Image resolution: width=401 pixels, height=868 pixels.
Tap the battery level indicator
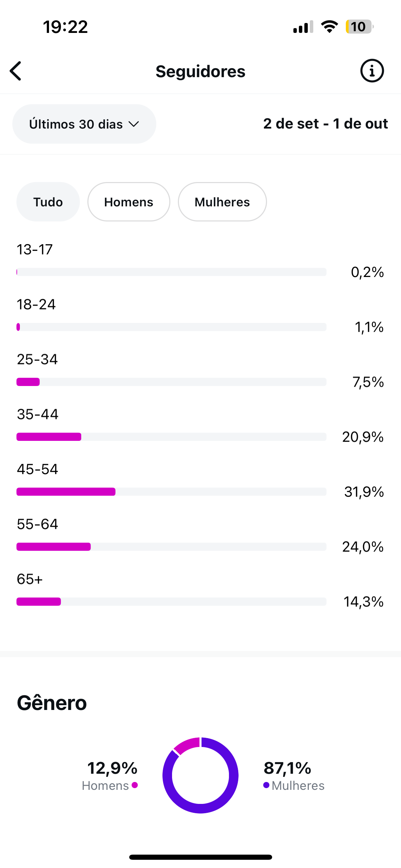click(359, 27)
